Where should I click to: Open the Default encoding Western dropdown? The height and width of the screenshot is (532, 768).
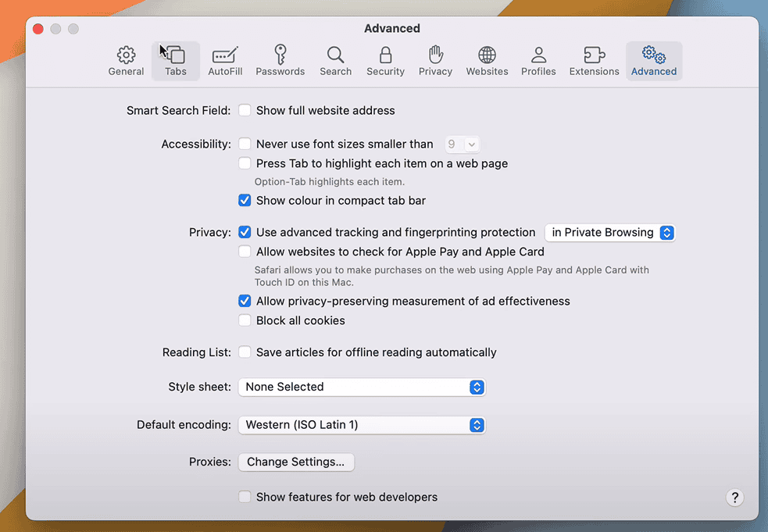pos(362,426)
